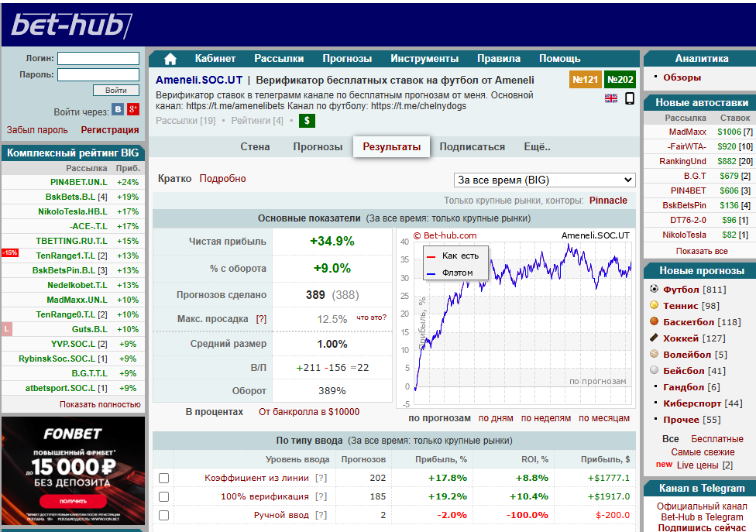
Task: Show chart по дням
Action: 496,418
